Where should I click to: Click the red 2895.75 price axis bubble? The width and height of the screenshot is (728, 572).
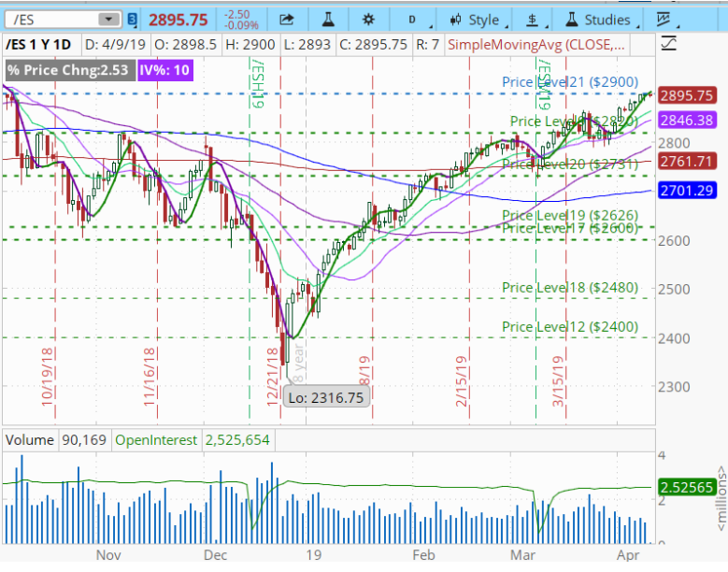click(x=686, y=95)
